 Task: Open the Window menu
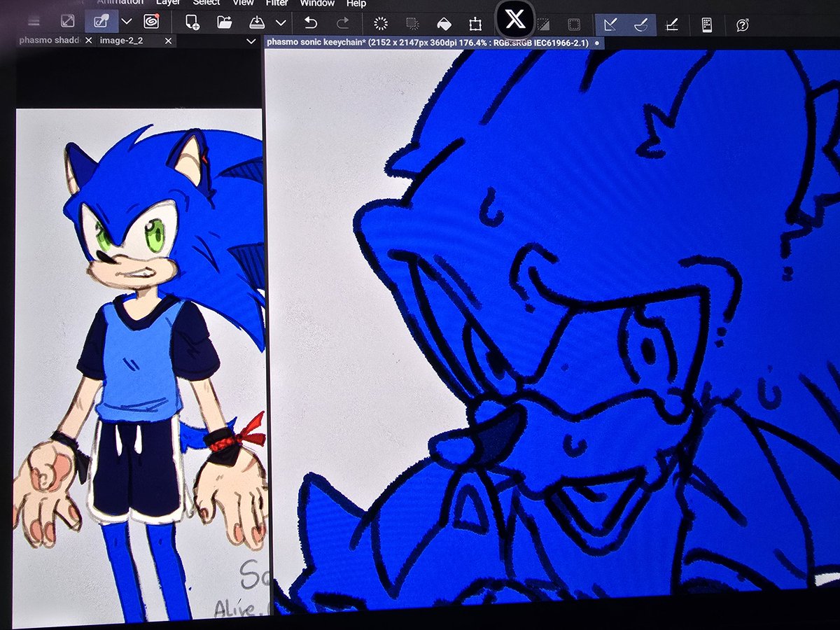click(x=317, y=3)
